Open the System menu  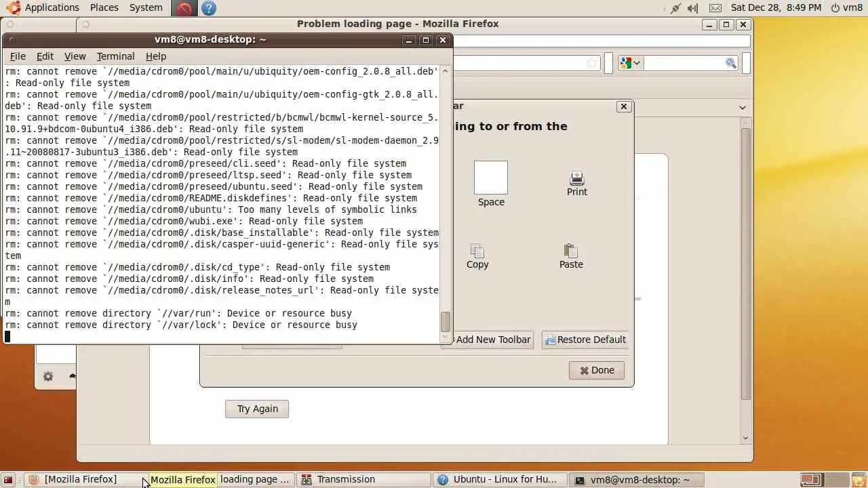pos(146,7)
